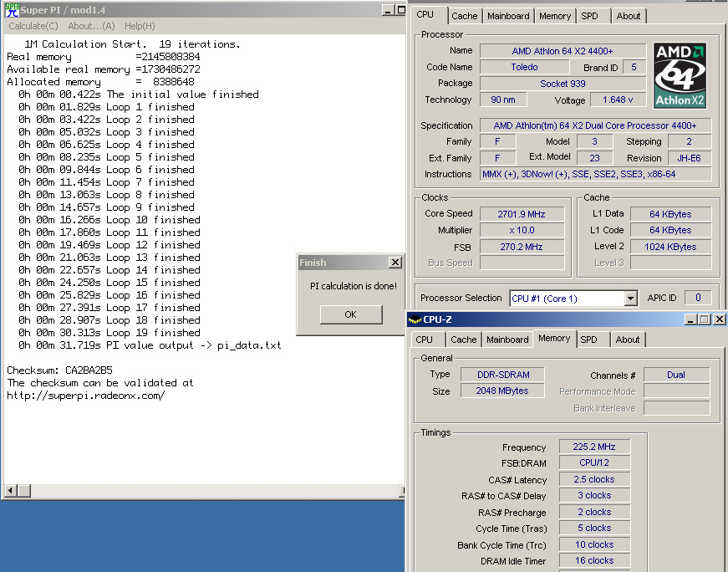Switch to Cache tab in upper CPU-Z window

click(x=464, y=16)
